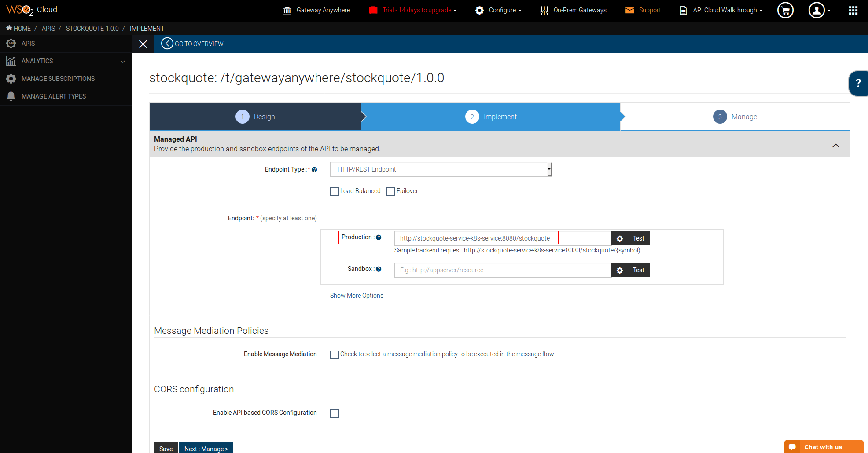Open APIs in the sidebar
The width and height of the screenshot is (868, 453).
click(66, 44)
